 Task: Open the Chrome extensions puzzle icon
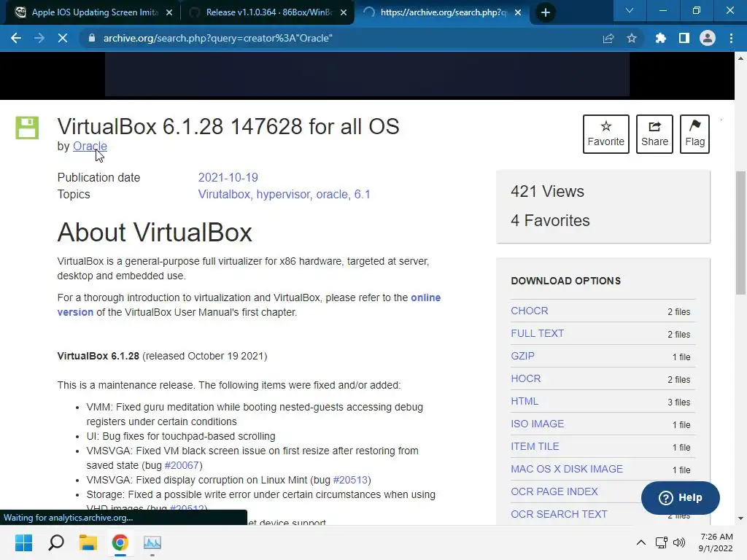[661, 38]
